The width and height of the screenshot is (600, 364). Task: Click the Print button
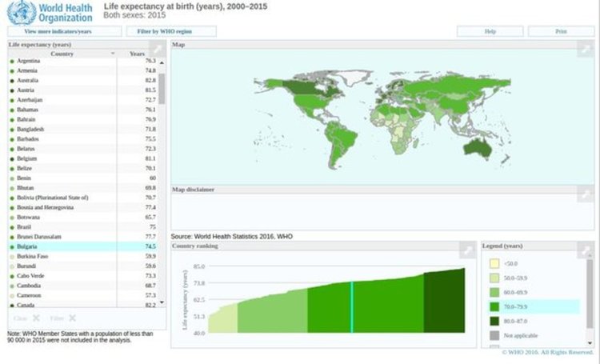561,31
